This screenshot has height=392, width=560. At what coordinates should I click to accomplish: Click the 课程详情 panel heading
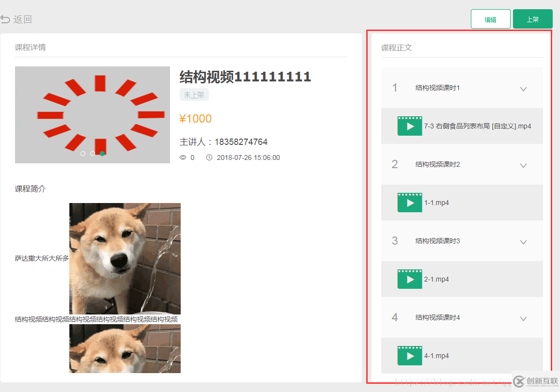(x=31, y=47)
